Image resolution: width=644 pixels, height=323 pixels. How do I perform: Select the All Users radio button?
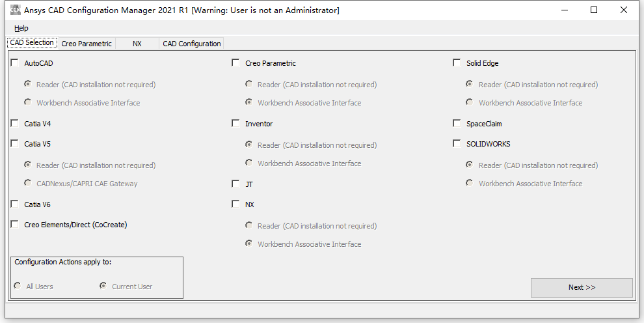[x=17, y=286]
